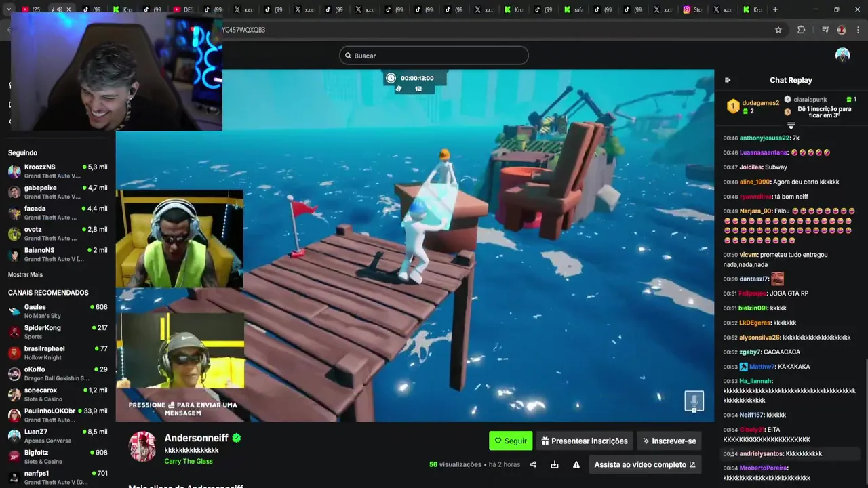The image size is (868, 488).
Task: Open Assista ao vídeo completo link
Action: tap(645, 464)
